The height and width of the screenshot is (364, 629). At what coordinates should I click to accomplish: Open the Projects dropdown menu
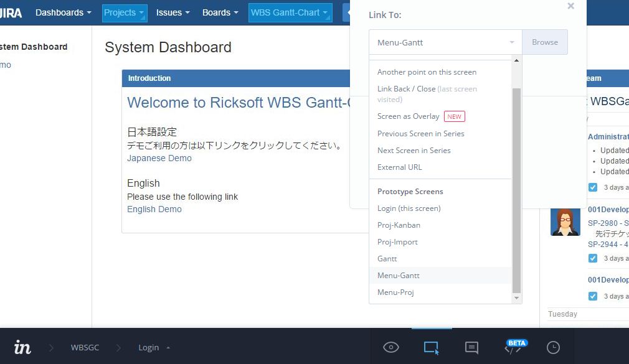(125, 13)
